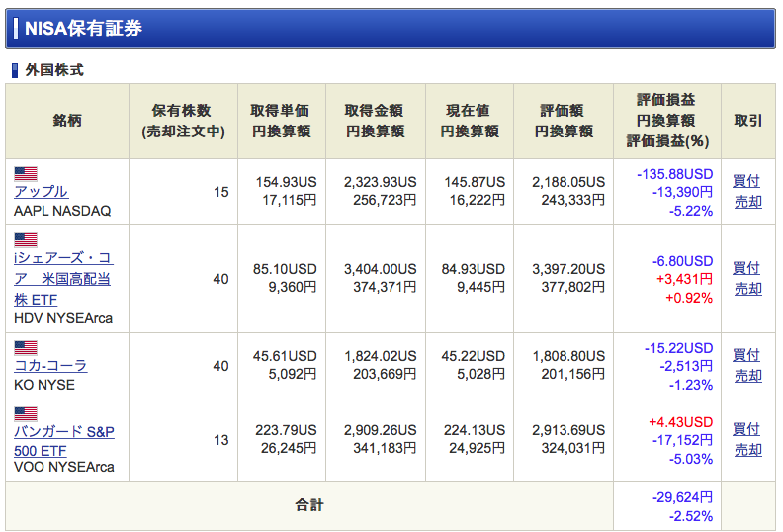Open the バンガード S&P 500 ETF link

(x=64, y=441)
